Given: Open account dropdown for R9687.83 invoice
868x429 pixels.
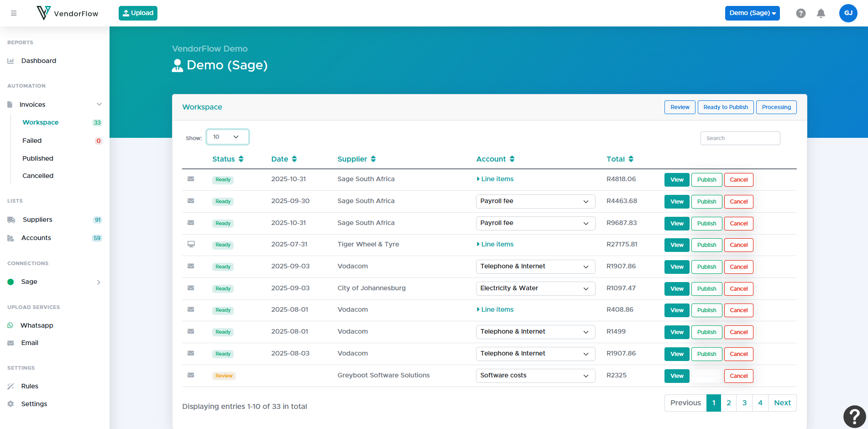Looking at the screenshot, I should pos(535,223).
